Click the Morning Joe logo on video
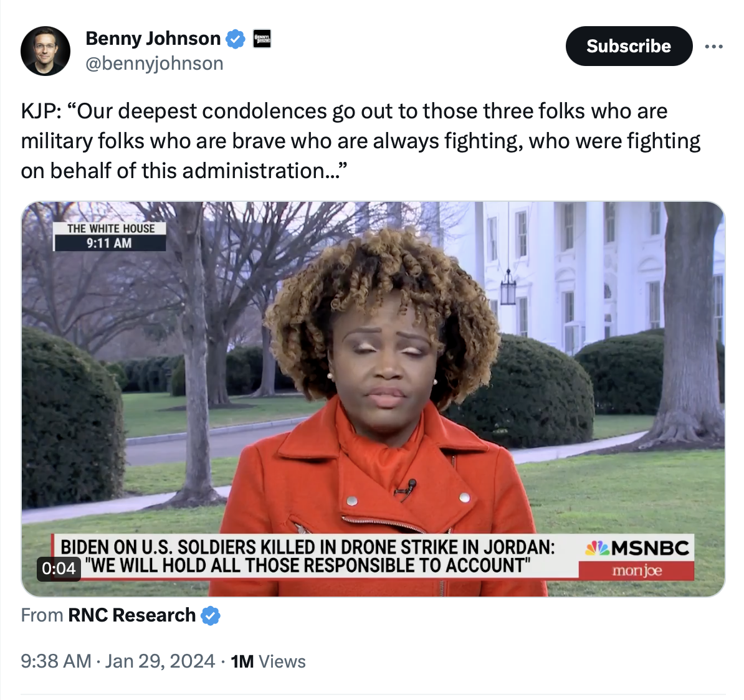744x700 pixels. (636, 570)
